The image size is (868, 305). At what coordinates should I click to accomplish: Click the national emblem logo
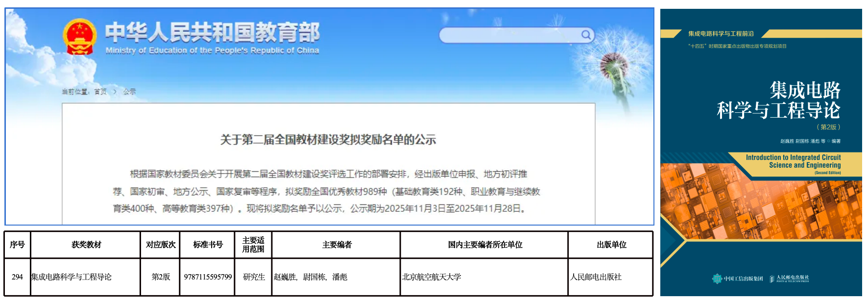click(79, 37)
